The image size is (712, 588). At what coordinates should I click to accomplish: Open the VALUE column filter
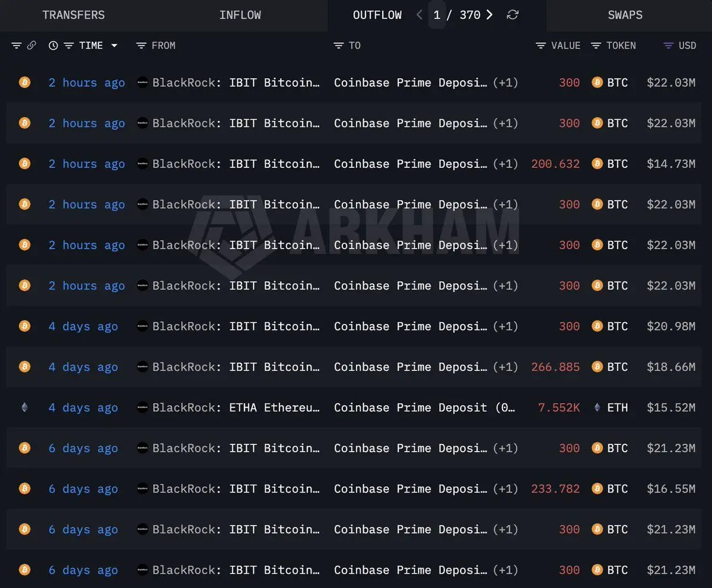pos(541,46)
